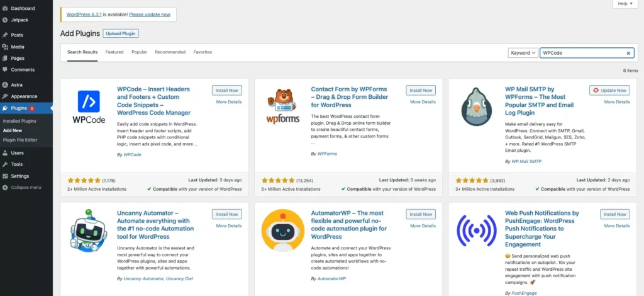Screen dimensions: 644x296
Task: Switch to the Popular tab
Action: [x=139, y=52]
